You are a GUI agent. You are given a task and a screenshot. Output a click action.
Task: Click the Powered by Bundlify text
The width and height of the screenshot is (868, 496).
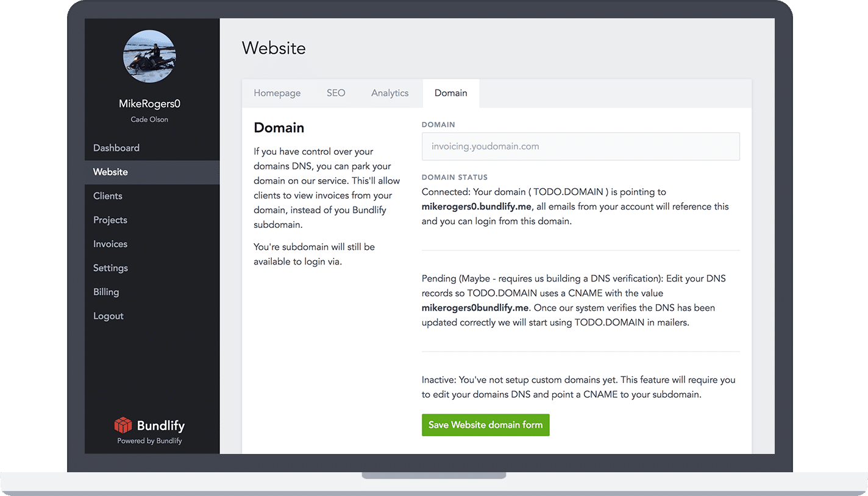(x=150, y=441)
